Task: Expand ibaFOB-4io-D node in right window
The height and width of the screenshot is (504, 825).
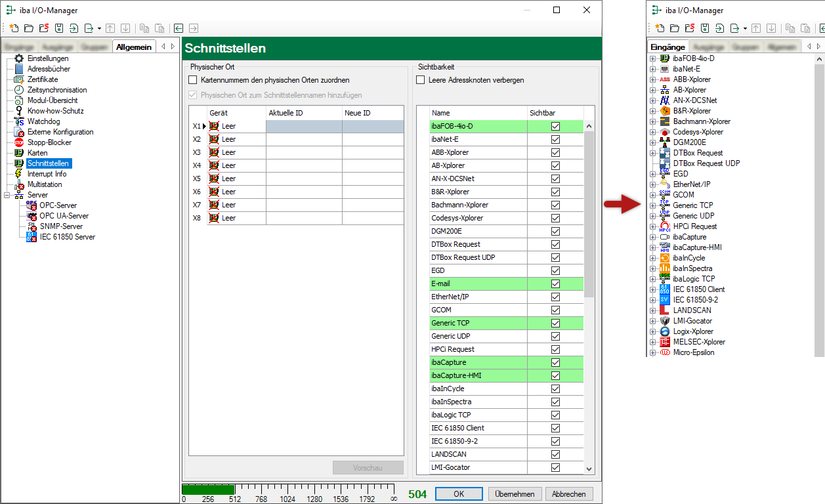Action: click(652, 58)
